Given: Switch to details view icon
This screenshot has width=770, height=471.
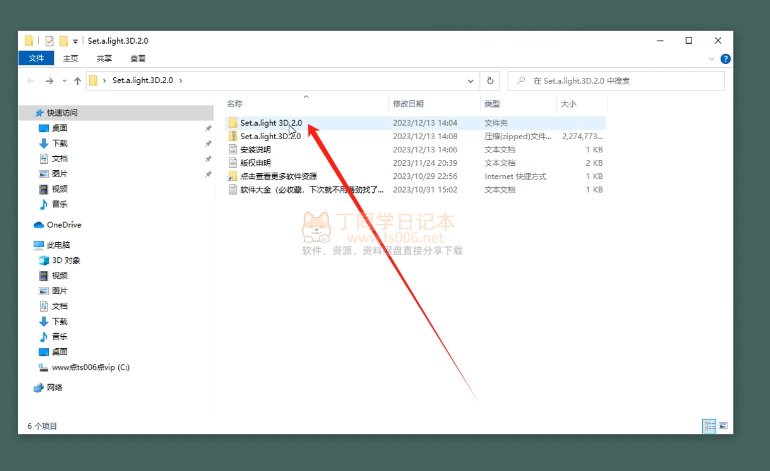Looking at the screenshot, I should [x=709, y=426].
